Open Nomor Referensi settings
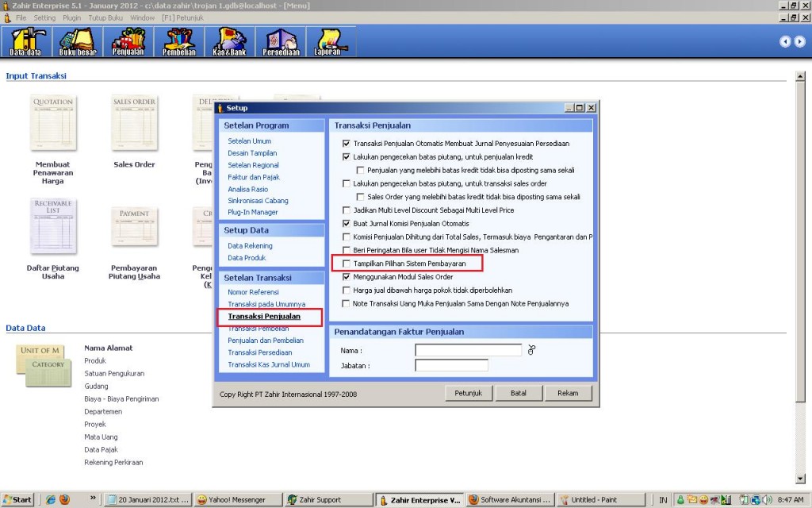This screenshot has height=508, width=812. [x=253, y=292]
